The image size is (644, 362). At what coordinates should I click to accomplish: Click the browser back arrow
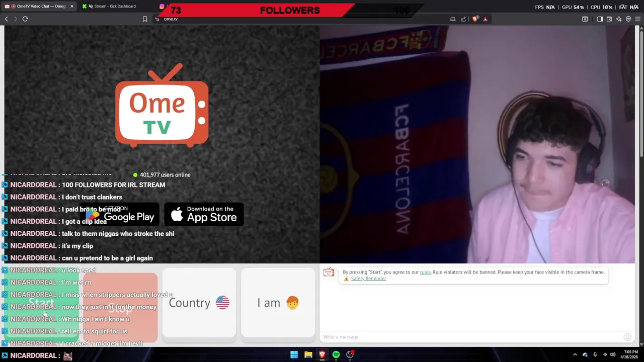tap(7, 19)
